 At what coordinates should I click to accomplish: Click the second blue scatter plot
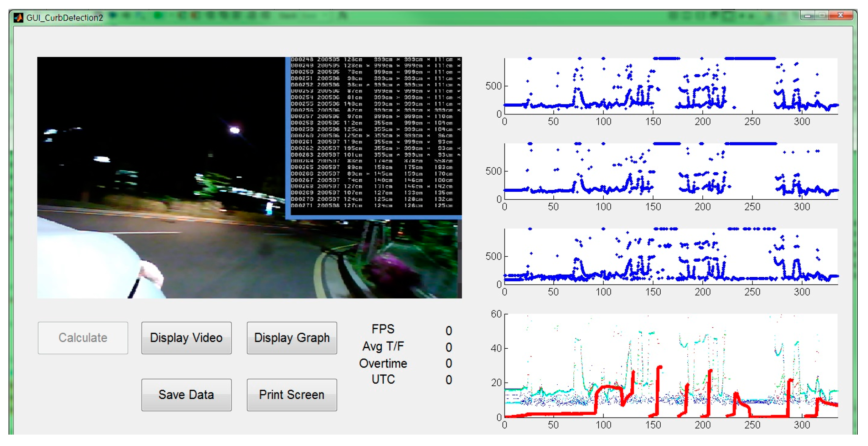coord(671,171)
